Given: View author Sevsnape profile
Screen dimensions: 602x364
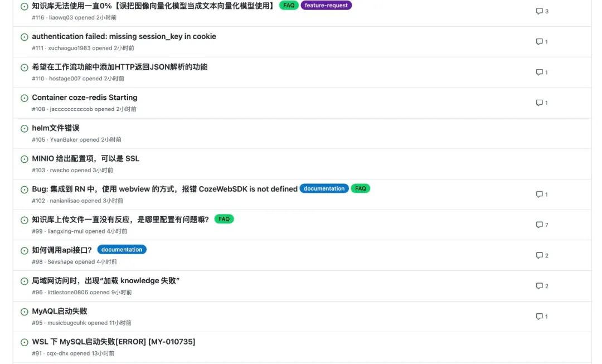Looking at the screenshot, I should click(60, 262).
